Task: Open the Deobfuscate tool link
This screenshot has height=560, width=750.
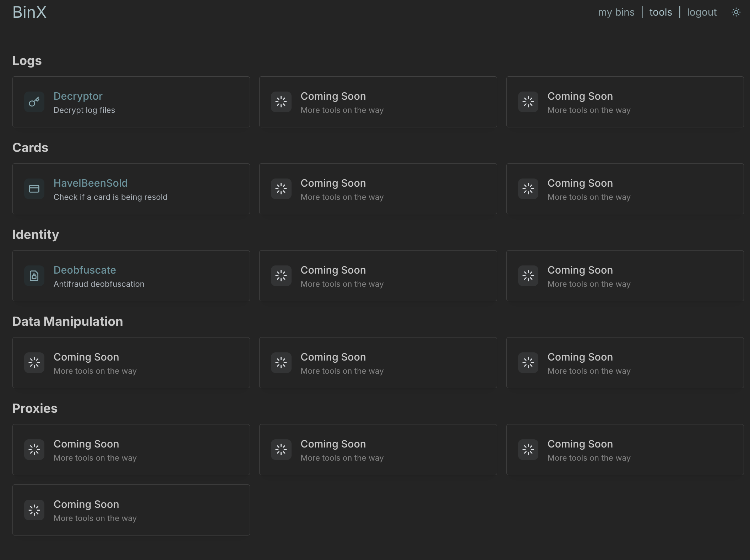Action: 85,270
